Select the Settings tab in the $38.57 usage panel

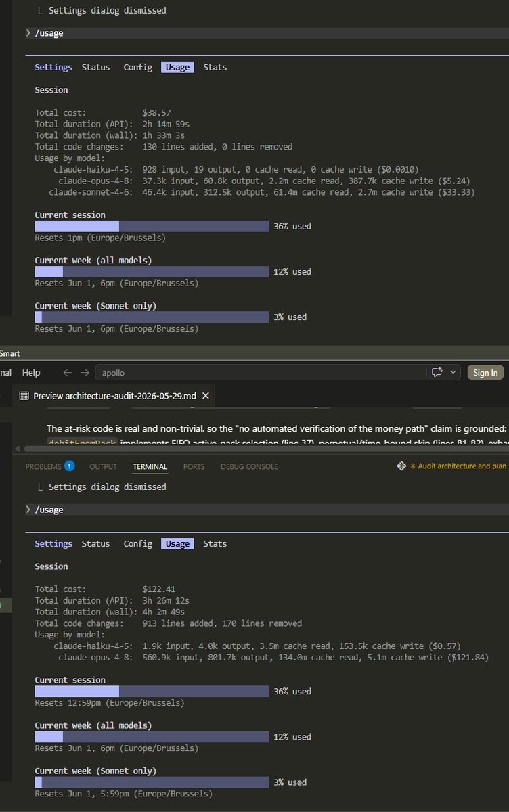click(53, 67)
